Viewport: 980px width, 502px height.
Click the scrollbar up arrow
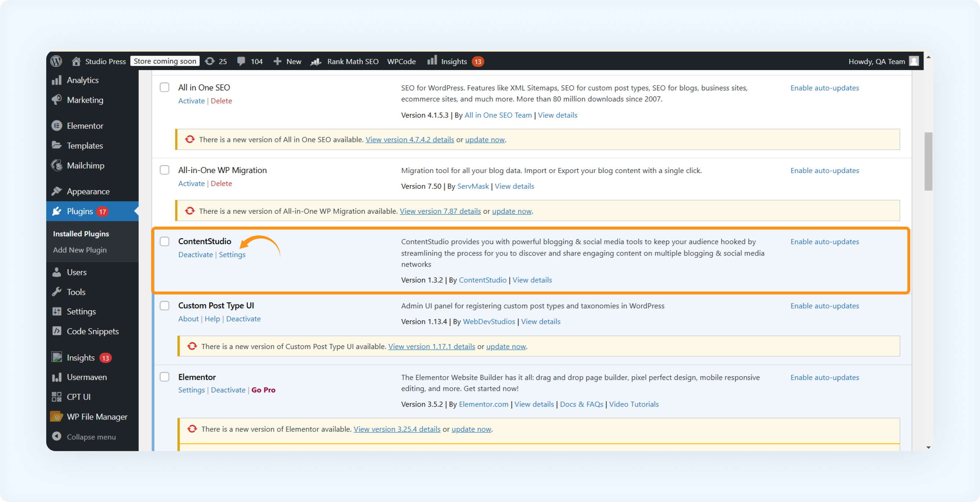coord(928,57)
